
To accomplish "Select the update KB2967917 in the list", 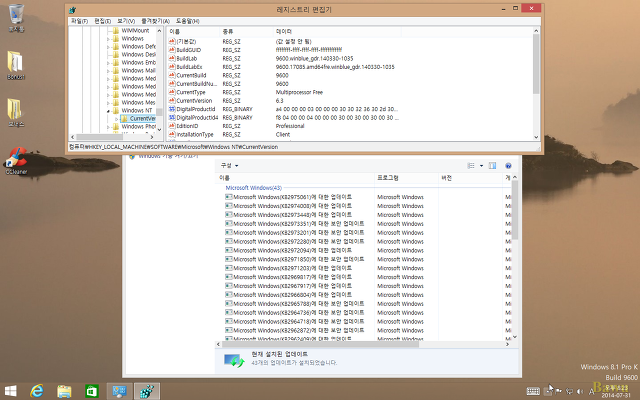I will (289, 286).
